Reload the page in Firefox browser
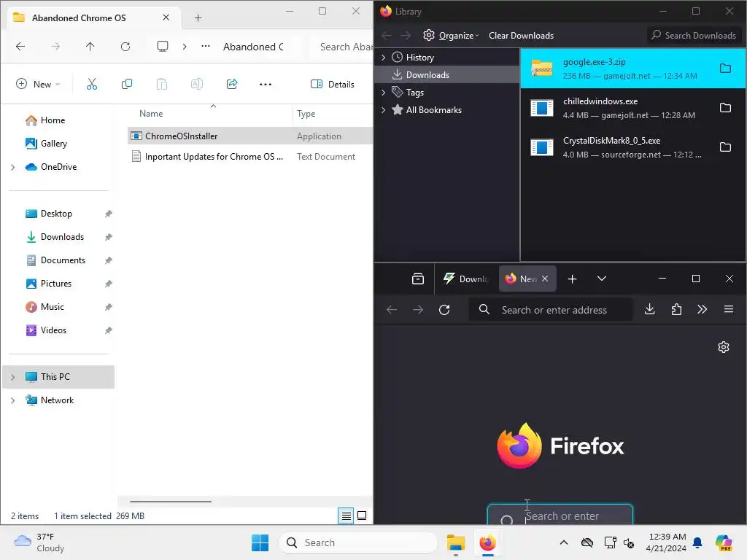 [444, 310]
